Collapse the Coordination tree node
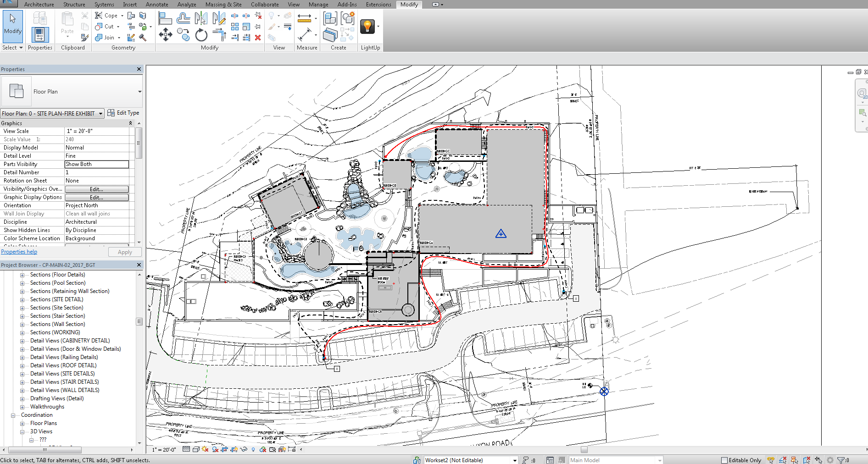 click(13, 415)
